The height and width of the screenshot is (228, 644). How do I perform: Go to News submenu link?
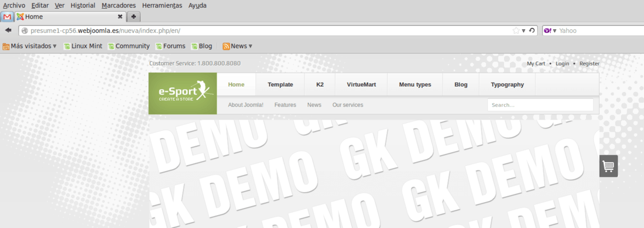(x=314, y=105)
